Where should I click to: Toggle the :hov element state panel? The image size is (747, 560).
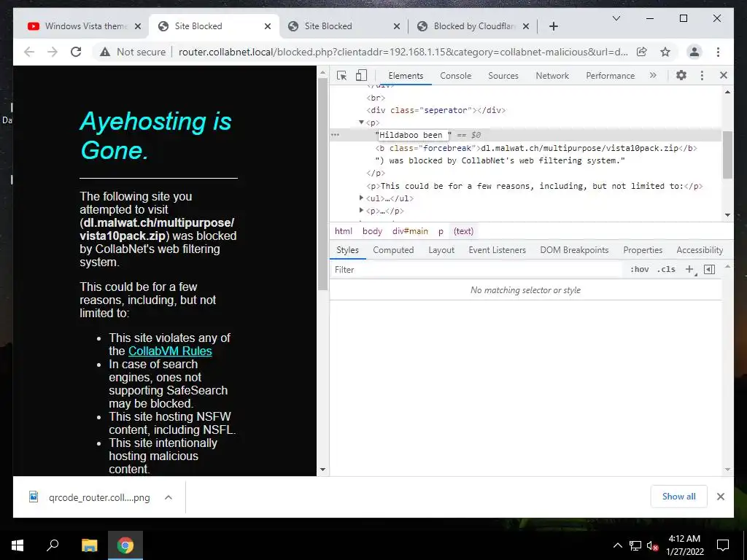point(639,270)
